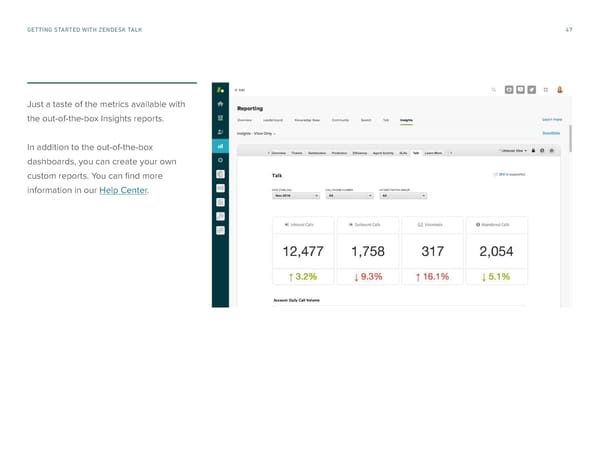
Task: Open the Admin gear icon in sidebar
Action: point(219,160)
